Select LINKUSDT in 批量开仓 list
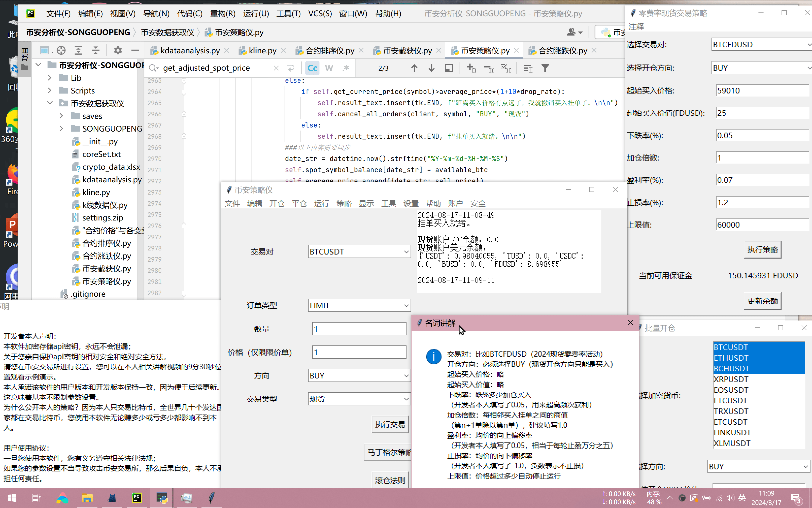 759,432
